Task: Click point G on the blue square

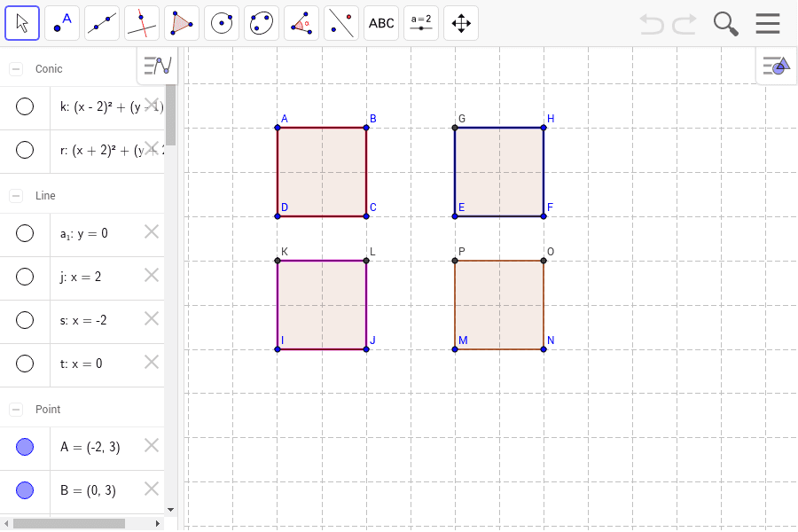Action: click(x=455, y=128)
